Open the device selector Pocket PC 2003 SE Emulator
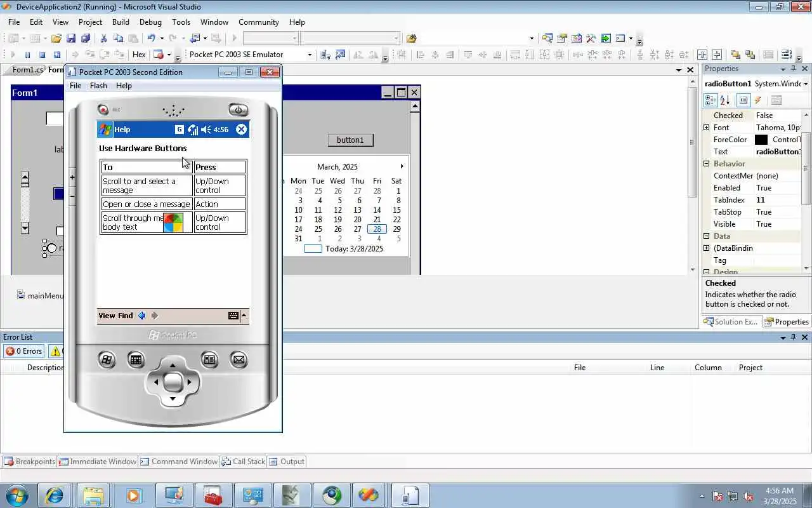The image size is (812, 508). [250, 55]
